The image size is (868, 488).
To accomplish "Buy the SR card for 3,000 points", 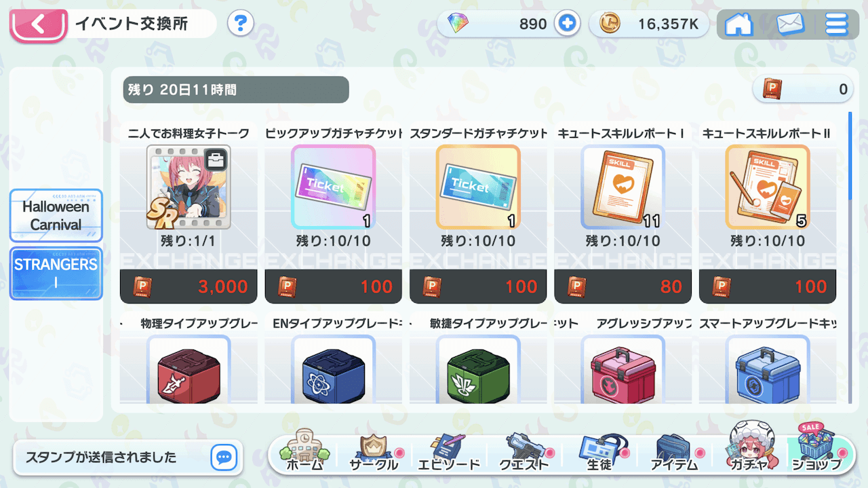I will (x=189, y=286).
